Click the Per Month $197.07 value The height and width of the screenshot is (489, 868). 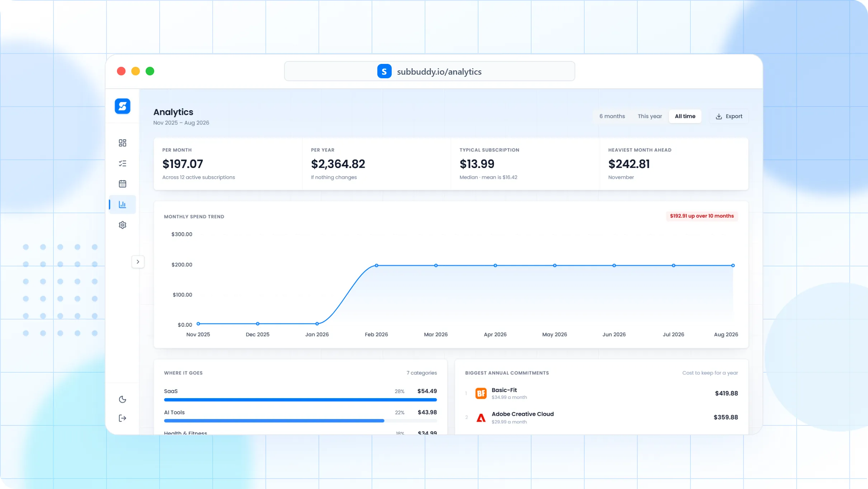(x=183, y=164)
